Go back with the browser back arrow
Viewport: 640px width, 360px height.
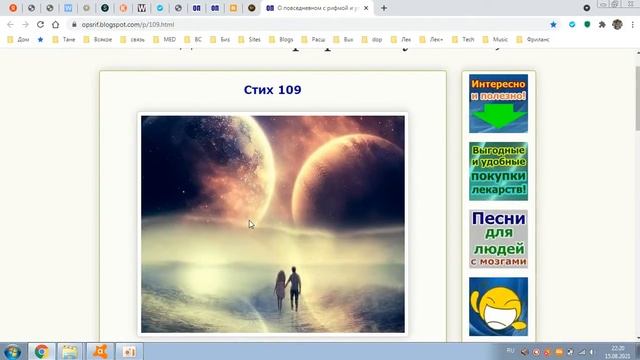(10, 24)
